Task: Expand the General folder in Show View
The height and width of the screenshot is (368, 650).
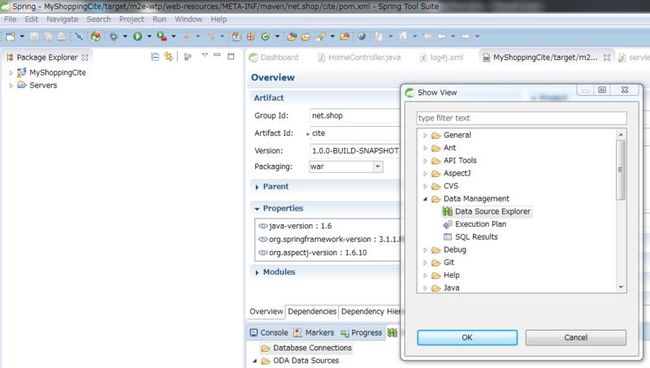Action: click(x=425, y=135)
